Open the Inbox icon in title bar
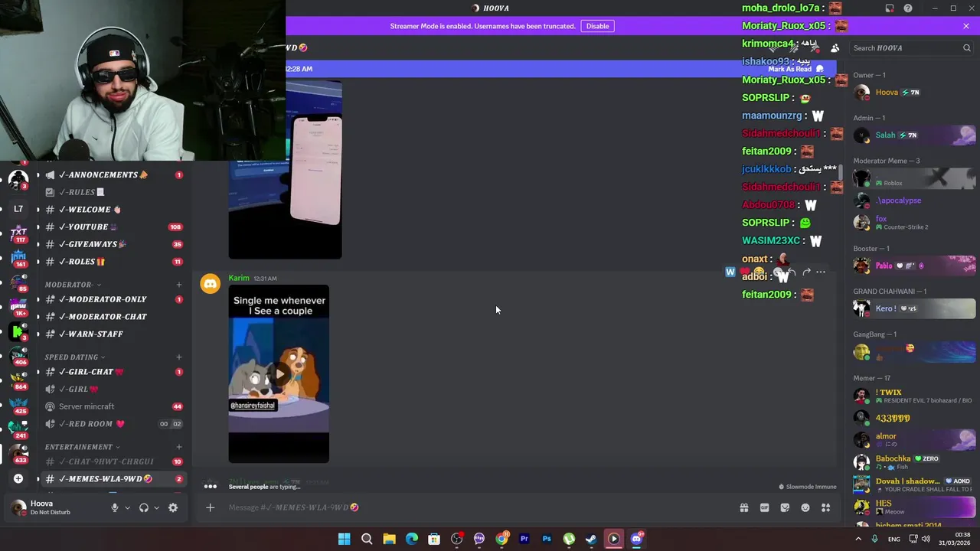This screenshot has width=980, height=551. [890, 8]
